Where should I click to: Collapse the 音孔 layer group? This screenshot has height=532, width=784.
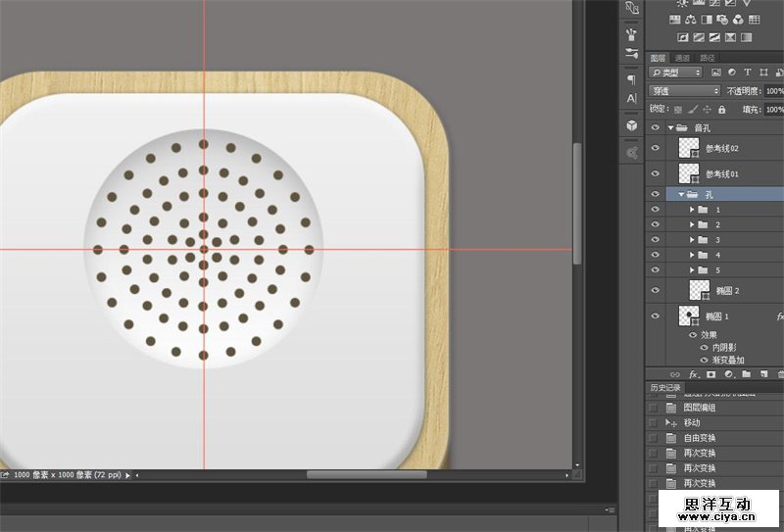(671, 127)
